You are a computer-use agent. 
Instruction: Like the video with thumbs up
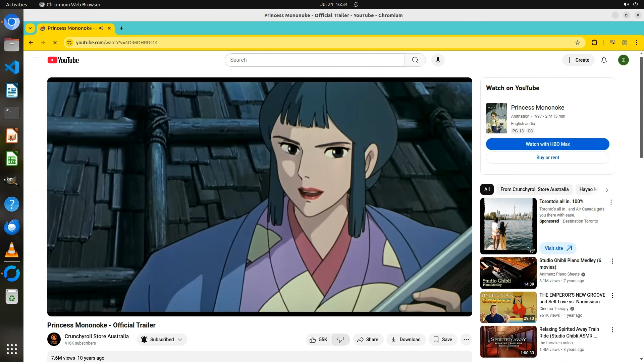click(x=318, y=340)
